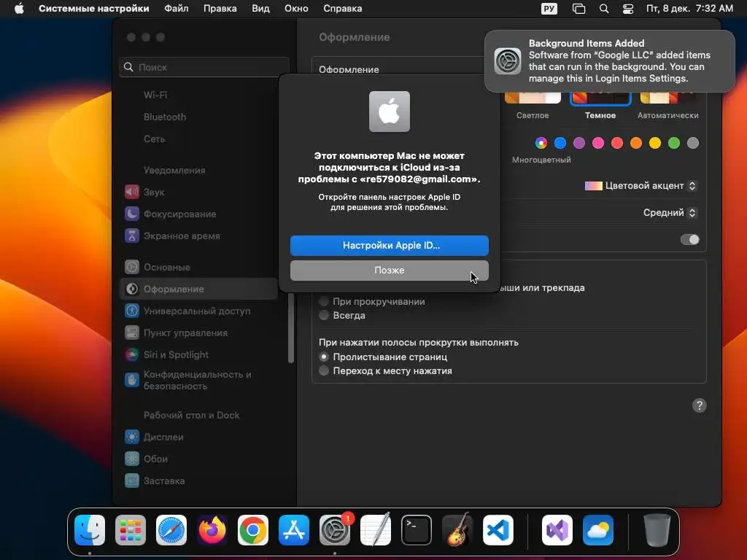Select Переход к месту нажатия option

coord(324,370)
